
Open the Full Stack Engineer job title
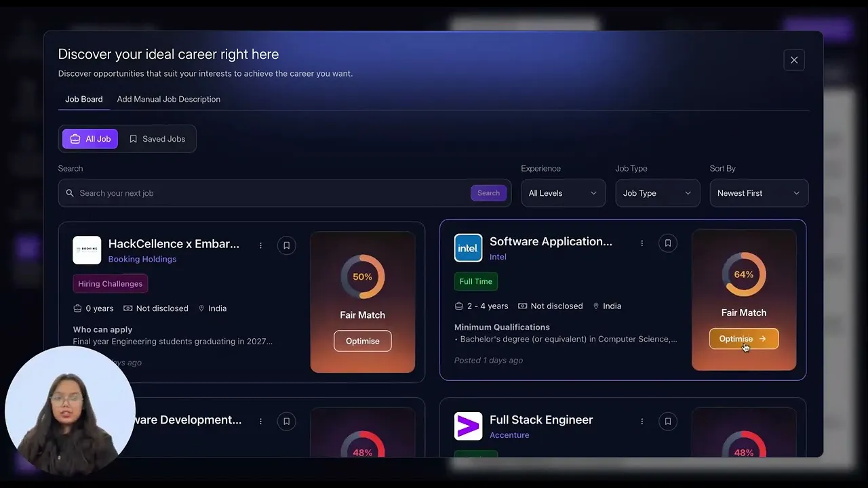(541, 420)
